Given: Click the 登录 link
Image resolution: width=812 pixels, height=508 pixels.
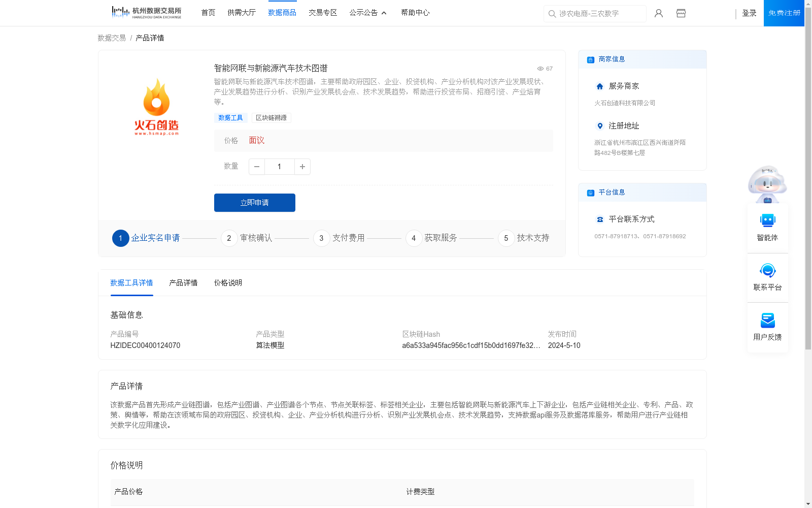Looking at the screenshot, I should click(749, 13).
